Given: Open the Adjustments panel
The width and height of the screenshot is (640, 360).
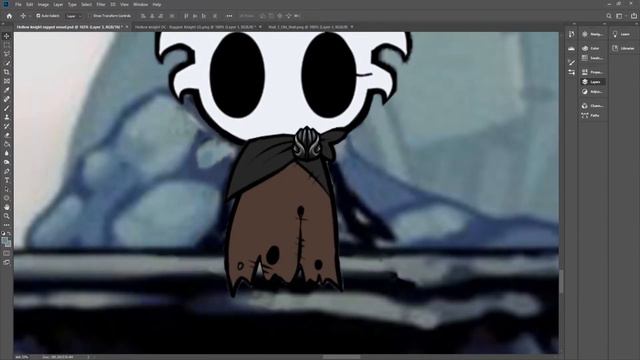Looking at the screenshot, I should [x=593, y=91].
